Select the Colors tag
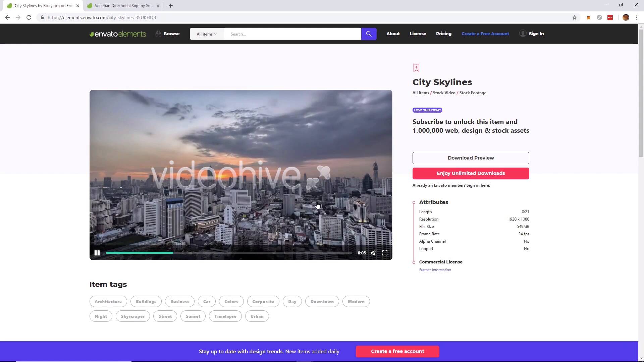 pos(231,301)
